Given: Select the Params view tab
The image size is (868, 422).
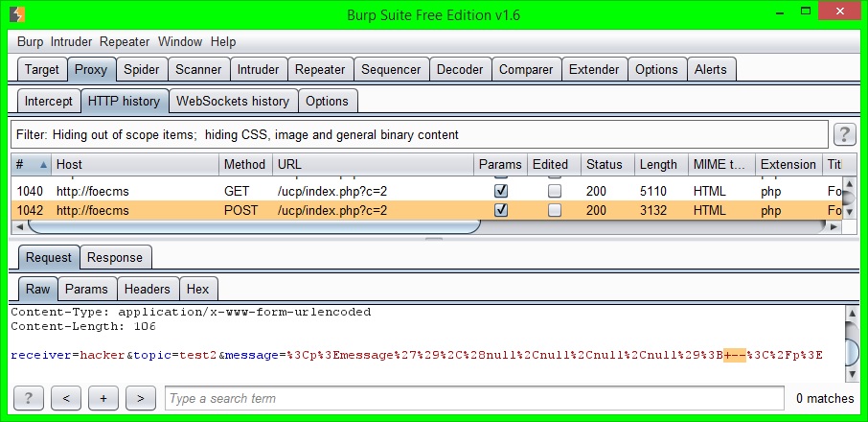Looking at the screenshot, I should 86,289.
